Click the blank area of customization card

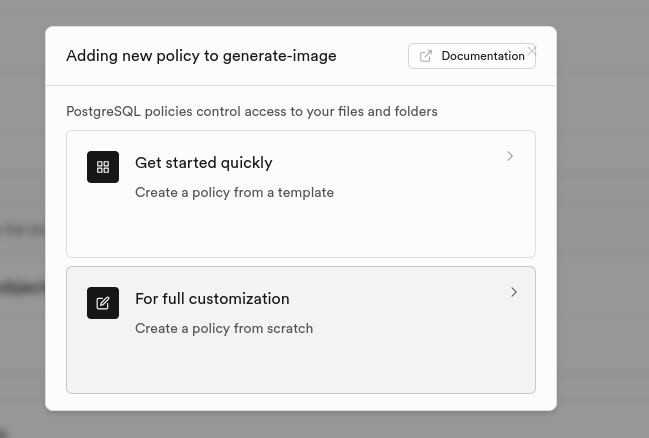point(300,365)
